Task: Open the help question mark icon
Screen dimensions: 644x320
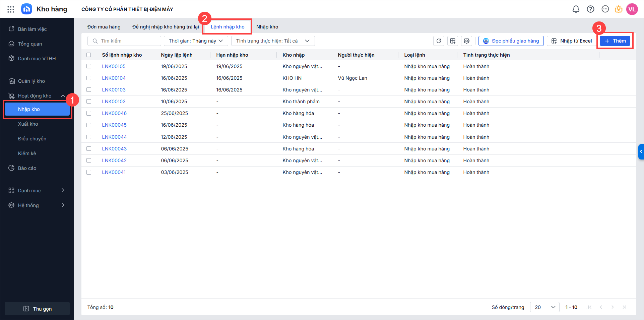Action: tap(590, 9)
